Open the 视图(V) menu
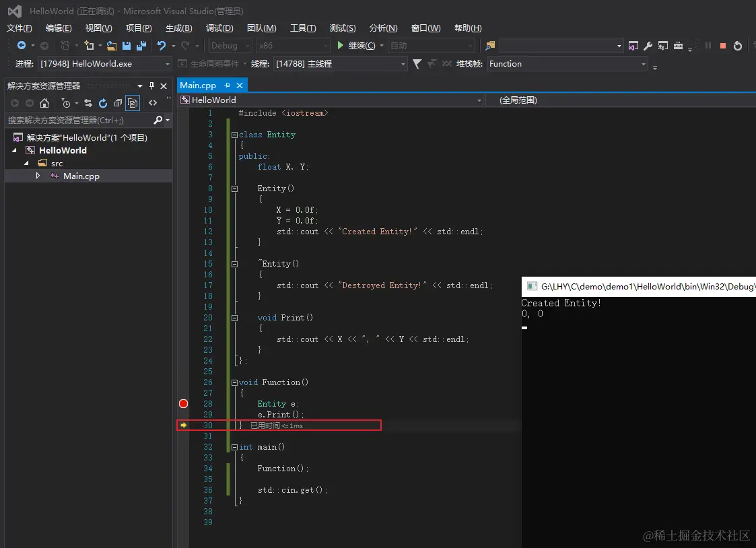 click(x=98, y=28)
